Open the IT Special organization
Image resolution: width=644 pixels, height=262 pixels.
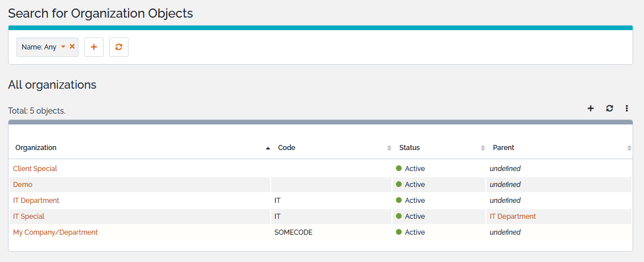coord(29,217)
